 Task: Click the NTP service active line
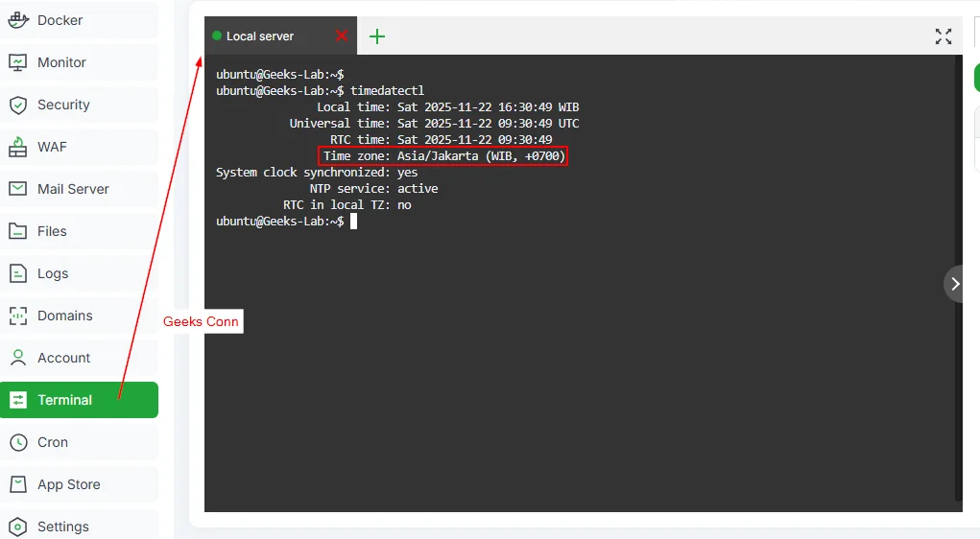(x=373, y=189)
